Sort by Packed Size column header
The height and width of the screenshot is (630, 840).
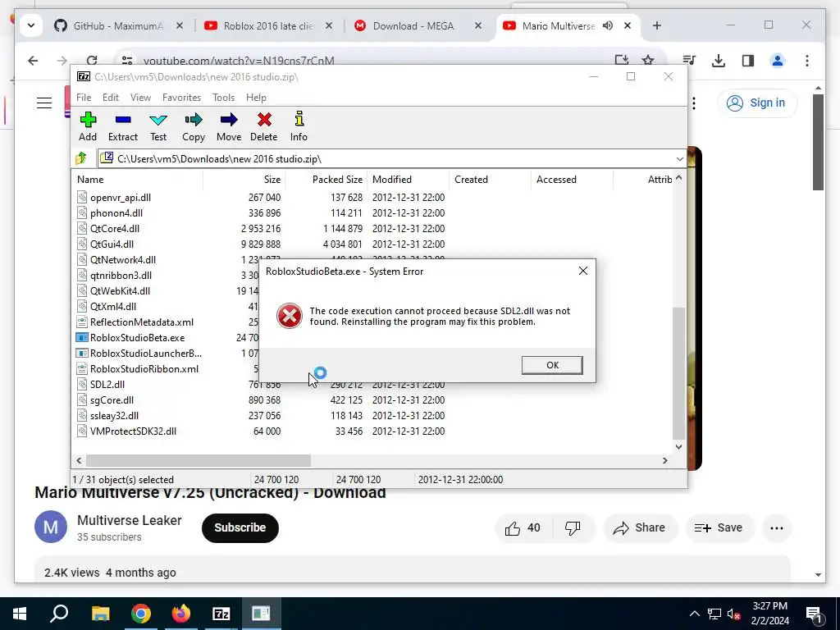point(326,180)
